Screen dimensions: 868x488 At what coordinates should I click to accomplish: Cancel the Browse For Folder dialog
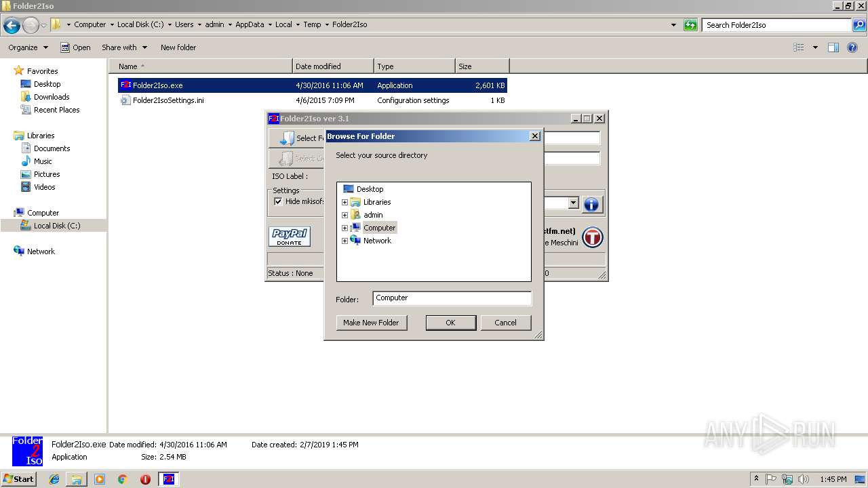click(x=505, y=323)
